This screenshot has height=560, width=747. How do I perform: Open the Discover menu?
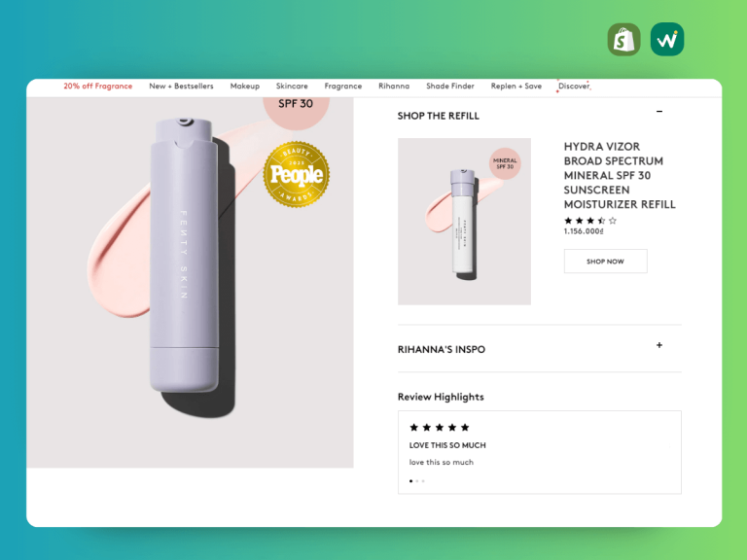click(x=574, y=87)
